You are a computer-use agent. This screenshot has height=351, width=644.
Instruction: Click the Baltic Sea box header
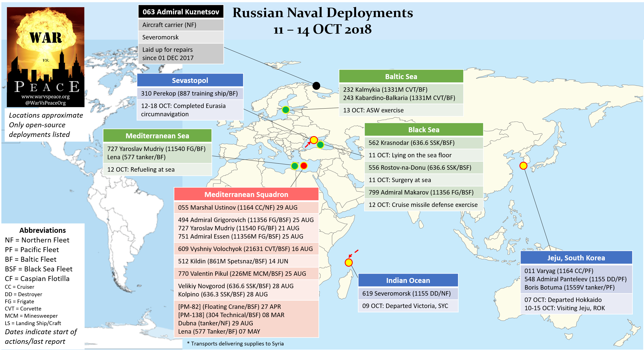(401, 76)
